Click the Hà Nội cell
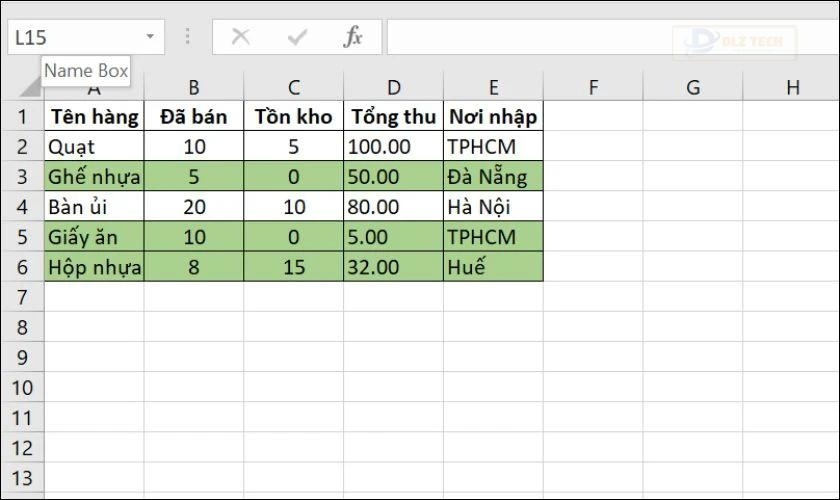The width and height of the screenshot is (840, 500). (x=493, y=206)
